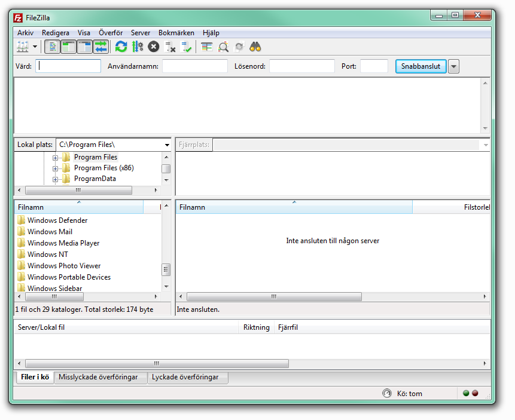The width and height of the screenshot is (515, 420).
Task: Click the Server/Lokal fil queue column header
Action: pos(126,327)
